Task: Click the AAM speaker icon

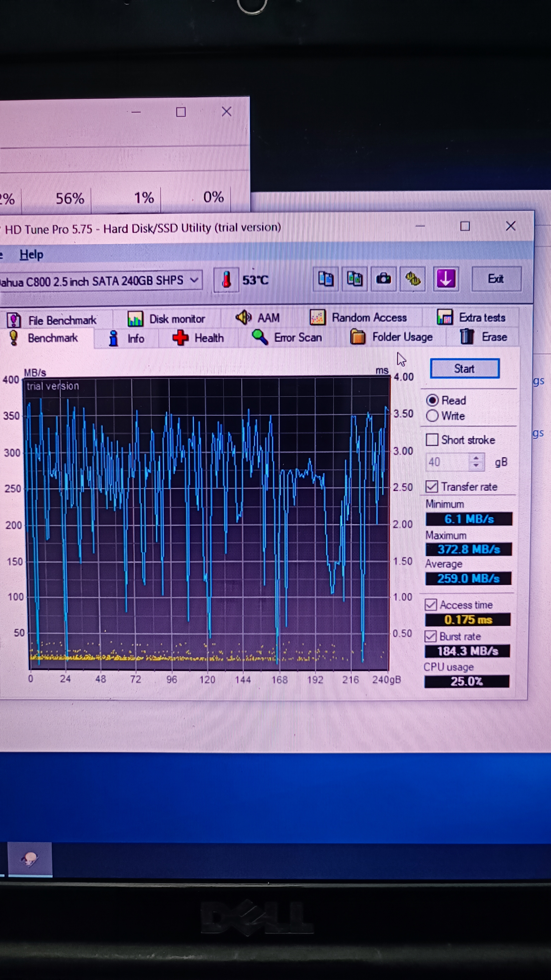Action: (x=243, y=317)
